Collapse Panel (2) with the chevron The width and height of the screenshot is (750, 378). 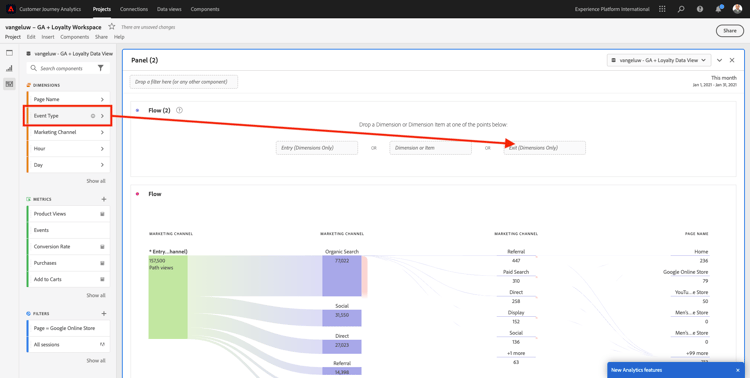click(x=719, y=60)
